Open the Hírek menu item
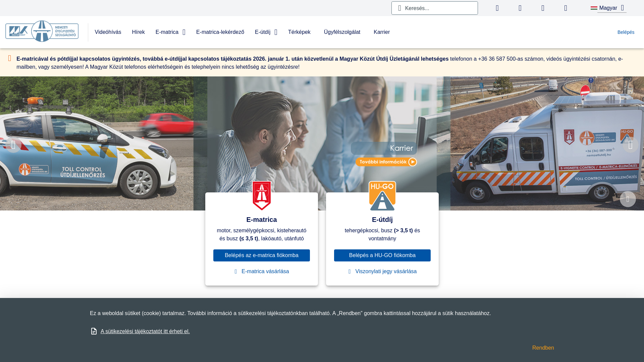The height and width of the screenshot is (362, 644). pos(139,32)
